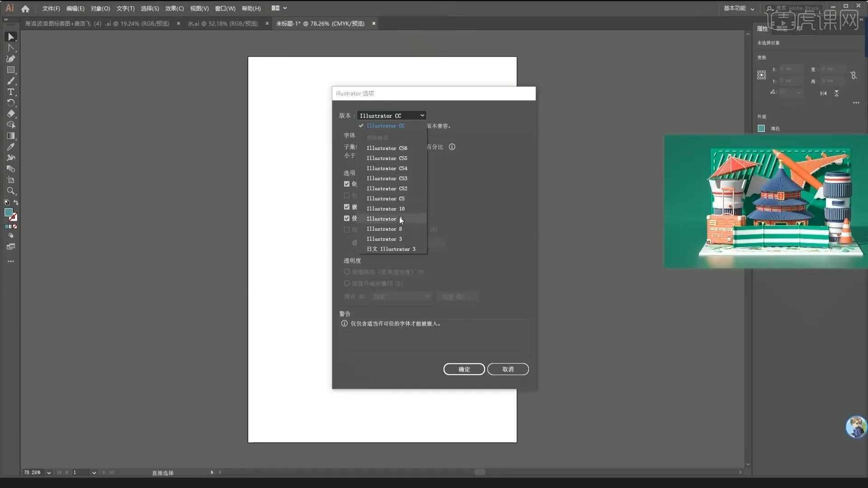Select the Paintbrush tool
868x488 pixels.
click(x=11, y=81)
